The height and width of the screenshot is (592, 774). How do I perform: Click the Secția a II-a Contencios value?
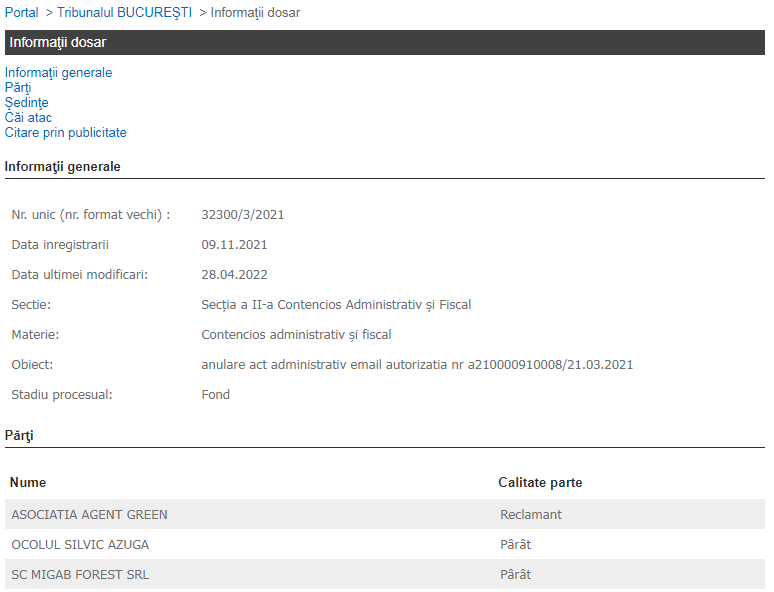pyautogui.click(x=336, y=305)
